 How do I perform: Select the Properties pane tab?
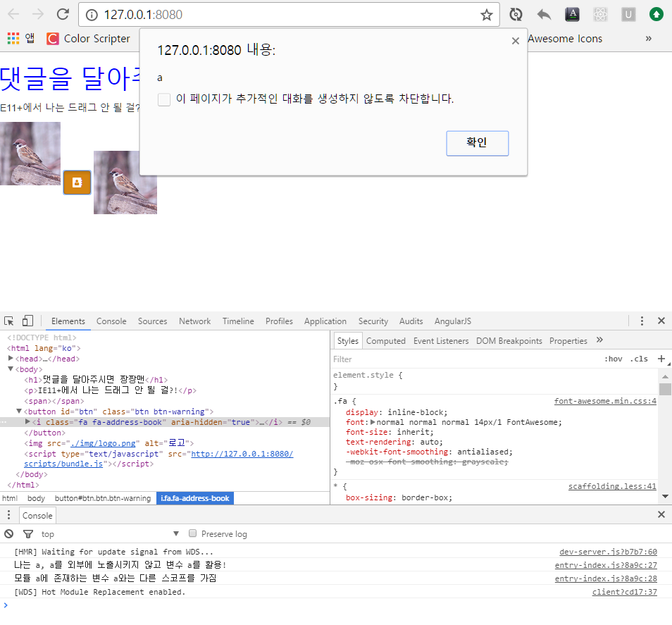coord(568,341)
